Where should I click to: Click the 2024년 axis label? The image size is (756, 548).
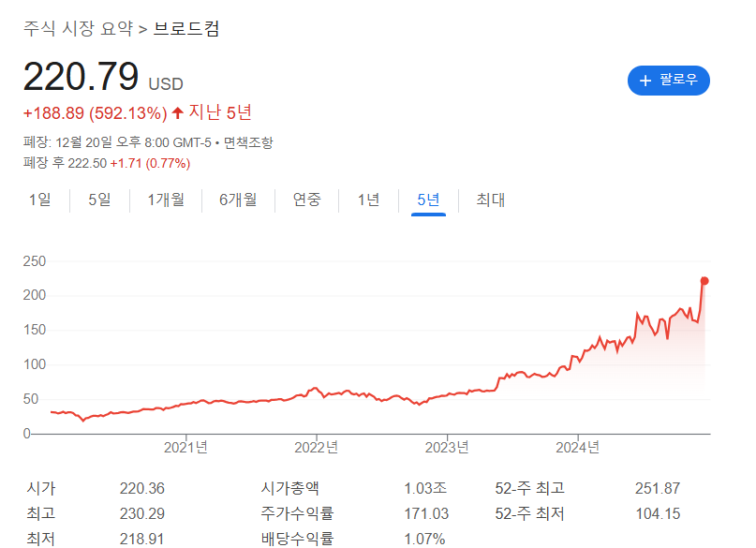pos(578,448)
